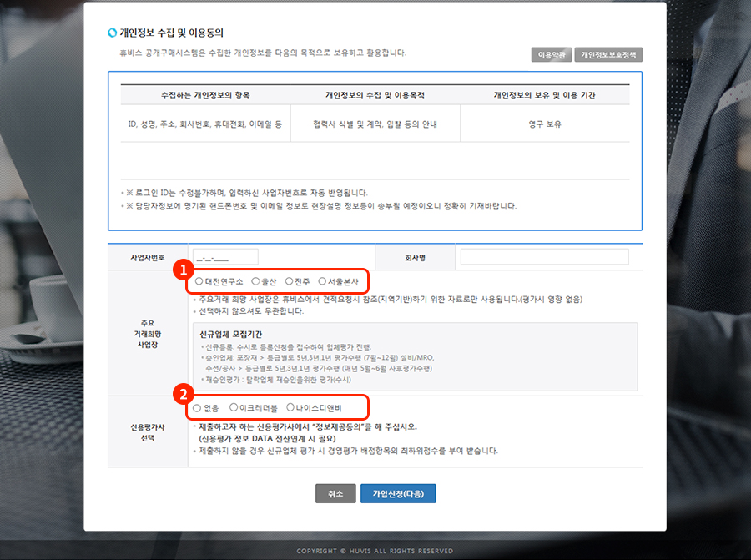Image resolution: width=751 pixels, height=560 pixels.
Task: Click the 취소 cancel button
Action: [335, 493]
